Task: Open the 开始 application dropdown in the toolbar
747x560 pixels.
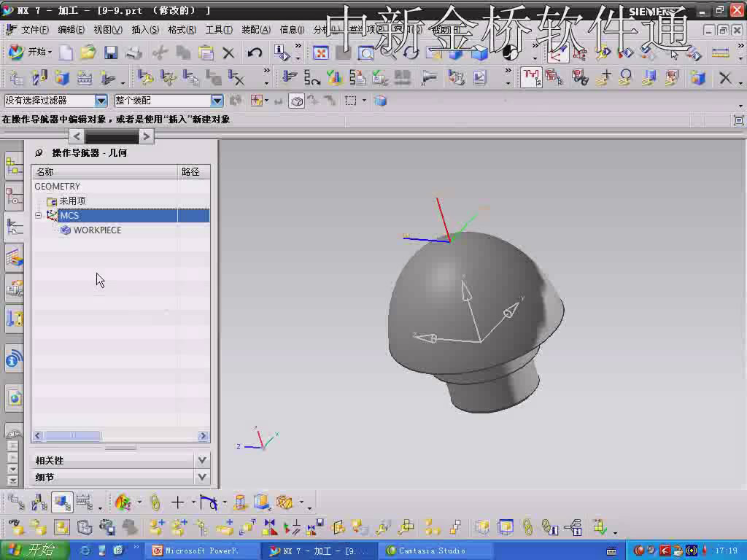Action: 31,52
